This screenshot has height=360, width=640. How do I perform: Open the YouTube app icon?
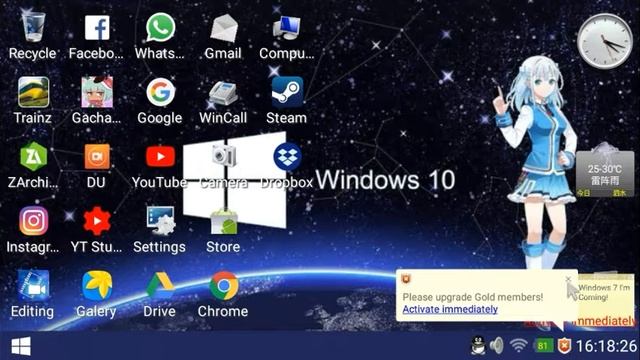[160, 156]
